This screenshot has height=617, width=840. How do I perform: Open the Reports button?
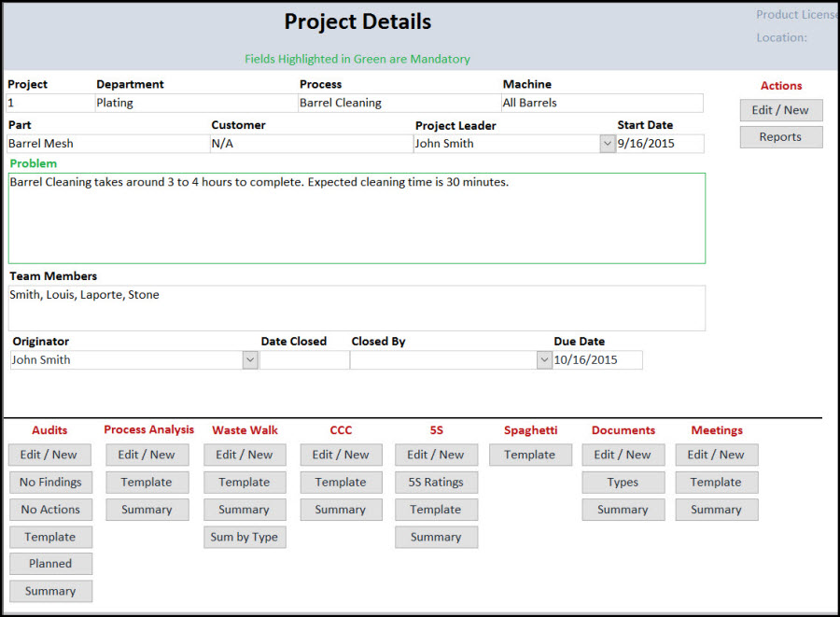click(x=780, y=137)
